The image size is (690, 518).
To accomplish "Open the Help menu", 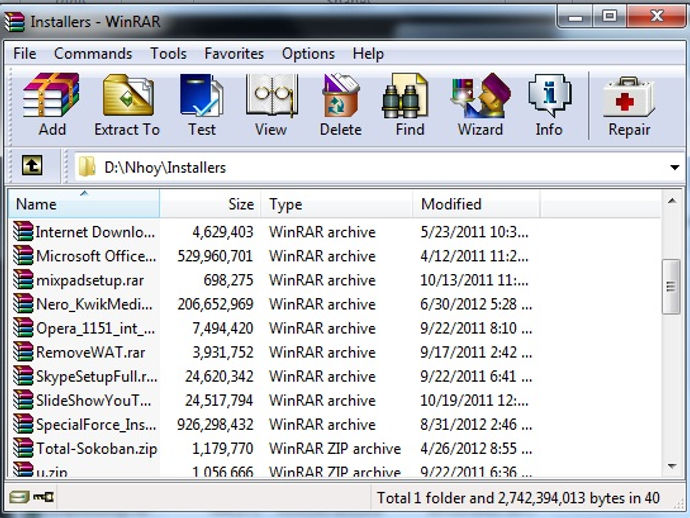I will click(368, 54).
